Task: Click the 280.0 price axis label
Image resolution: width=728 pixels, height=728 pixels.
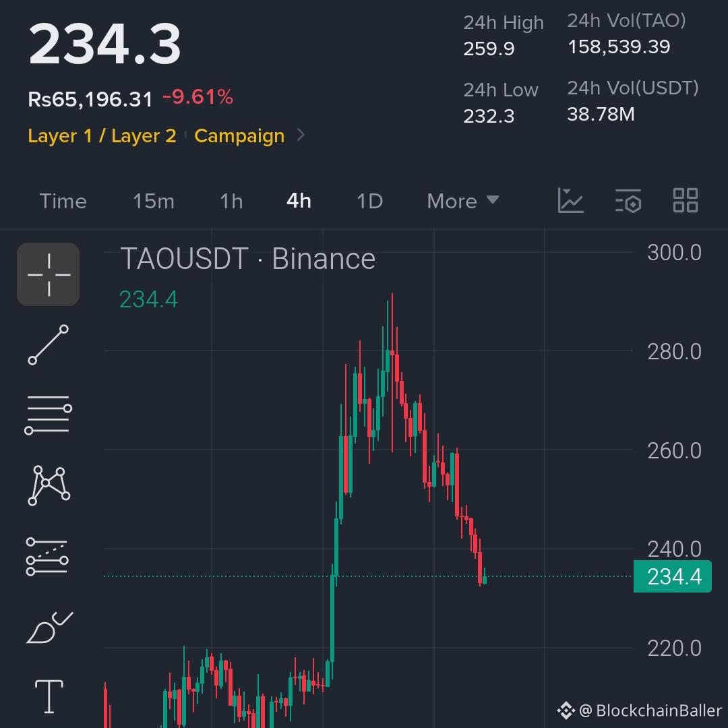Action: pyautogui.click(x=674, y=352)
